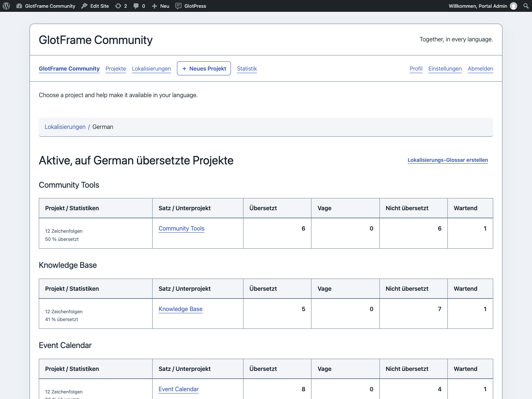Click the 'Together, in every language.' tagline
The width and height of the screenshot is (532, 399).
(456, 39)
